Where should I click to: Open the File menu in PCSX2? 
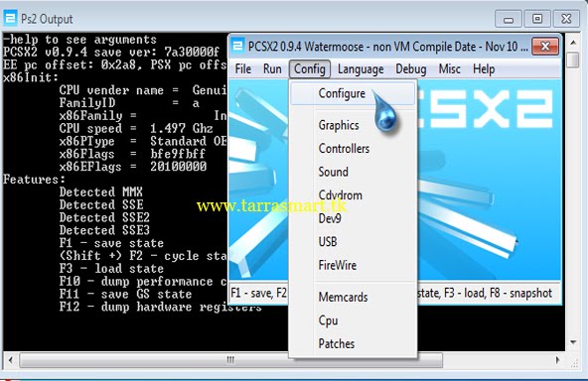[x=243, y=68]
